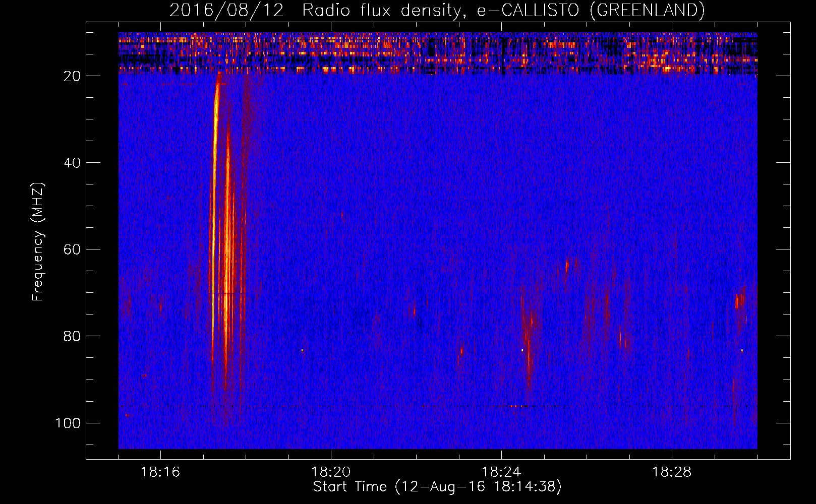
Task: Click the 80 MHz frequency tick label
Action: pos(72,336)
